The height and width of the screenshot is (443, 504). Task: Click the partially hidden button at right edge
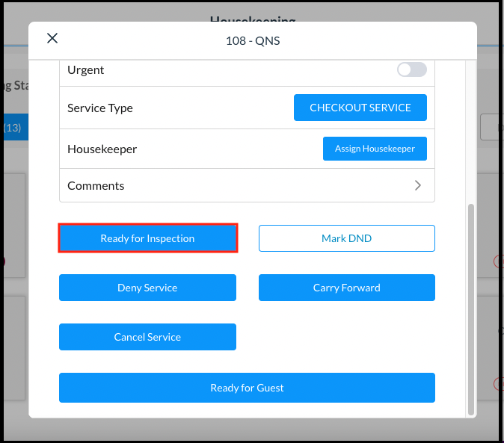491,127
